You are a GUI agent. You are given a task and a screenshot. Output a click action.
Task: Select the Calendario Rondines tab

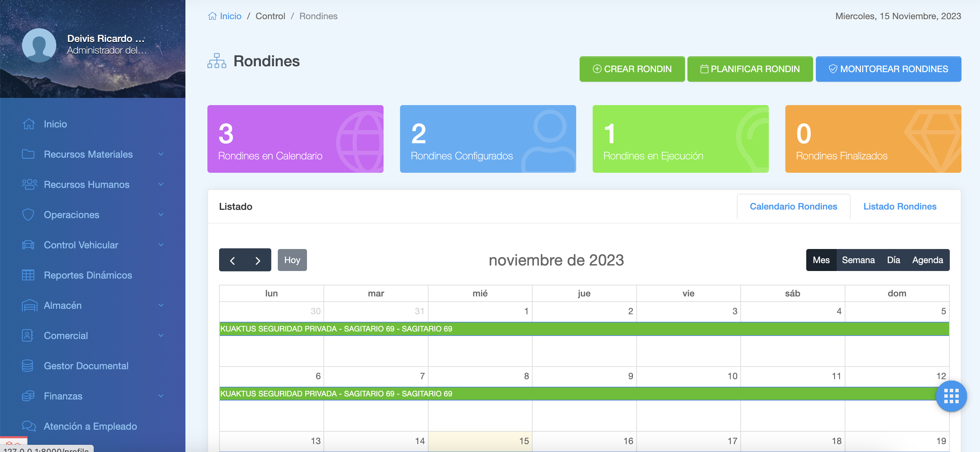coord(793,207)
